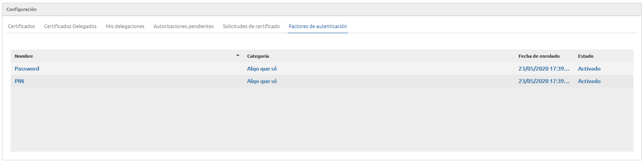Open the Certificados tab
This screenshot has width=644, height=163.
coord(21,27)
